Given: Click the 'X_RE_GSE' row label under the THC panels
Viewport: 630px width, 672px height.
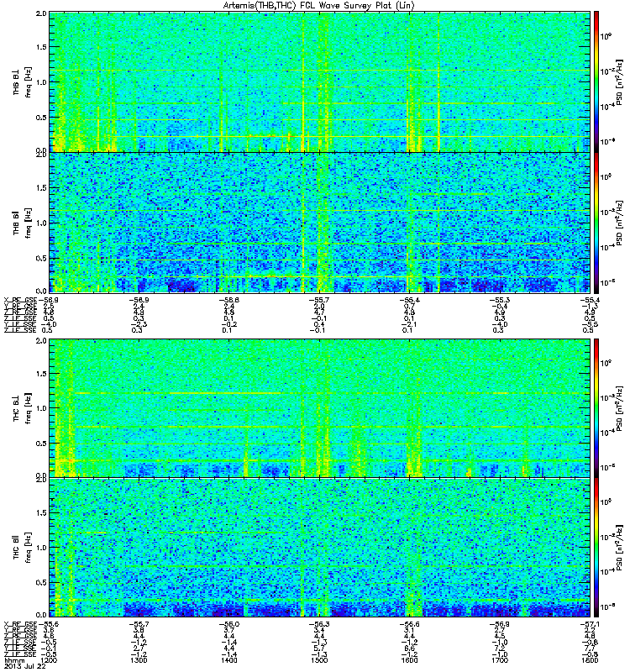Looking at the screenshot, I should coord(20,624).
